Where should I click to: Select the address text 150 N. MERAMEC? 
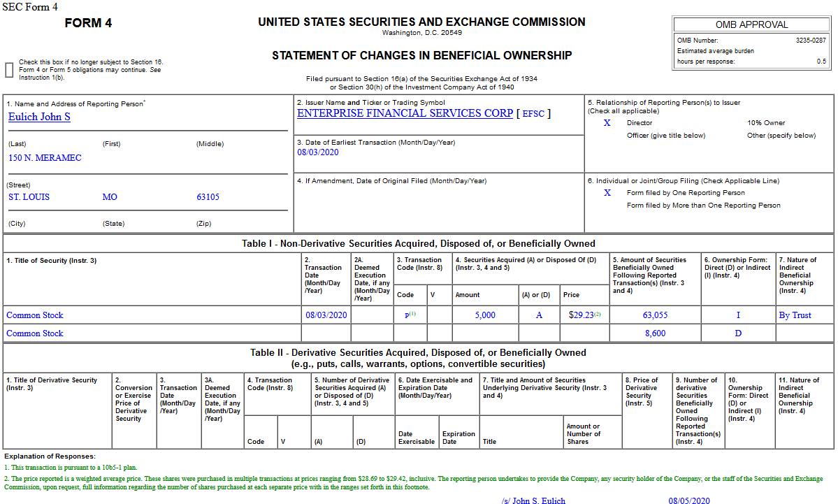tap(45, 158)
